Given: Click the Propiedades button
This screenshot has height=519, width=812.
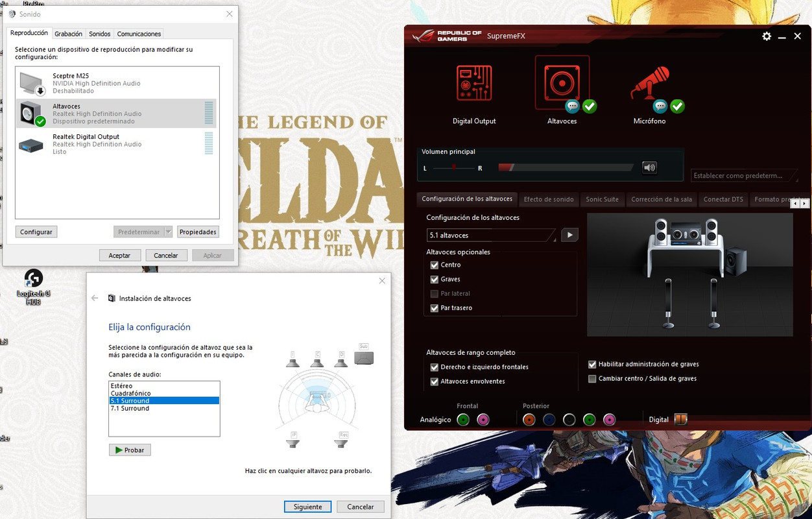Looking at the screenshot, I should click(198, 232).
